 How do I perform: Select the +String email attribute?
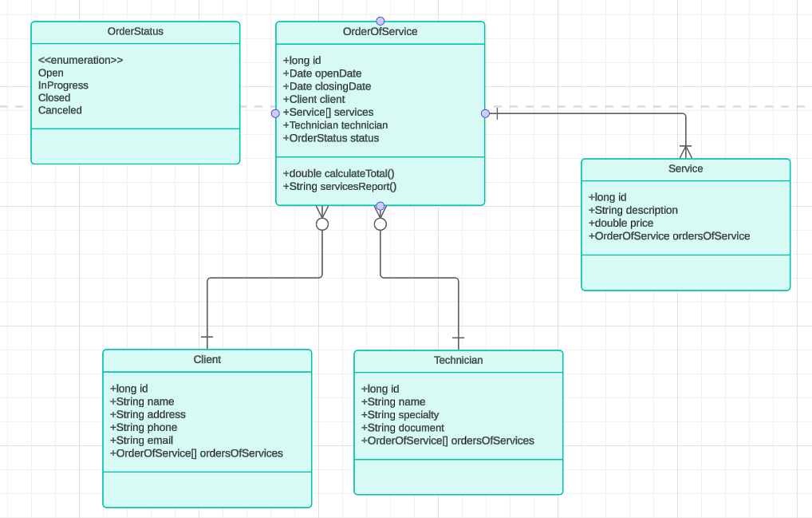[x=141, y=441]
